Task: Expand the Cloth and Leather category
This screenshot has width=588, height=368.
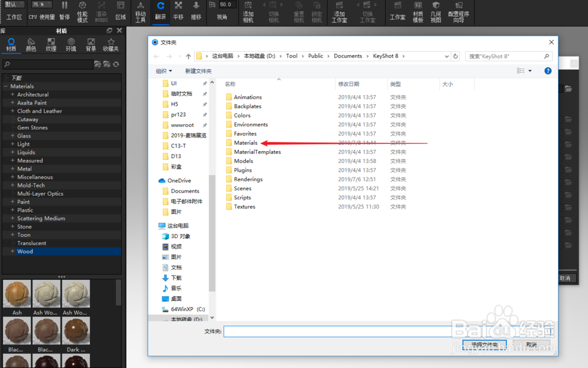Action: tap(12, 111)
